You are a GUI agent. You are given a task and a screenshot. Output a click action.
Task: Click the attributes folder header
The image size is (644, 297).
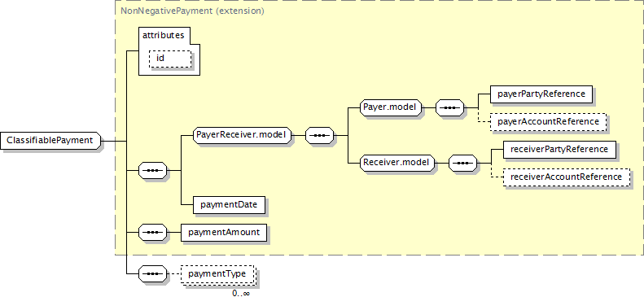(163, 35)
